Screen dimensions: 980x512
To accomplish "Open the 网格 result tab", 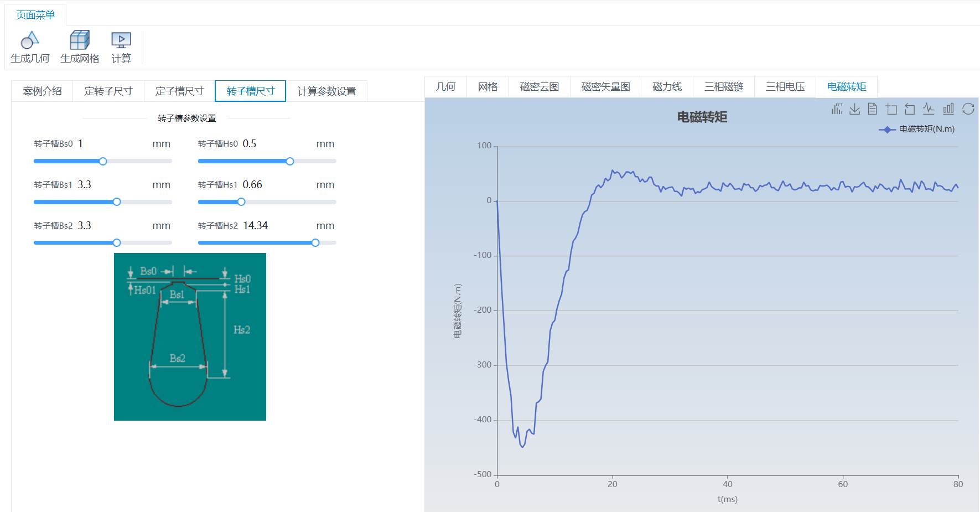I will [488, 87].
